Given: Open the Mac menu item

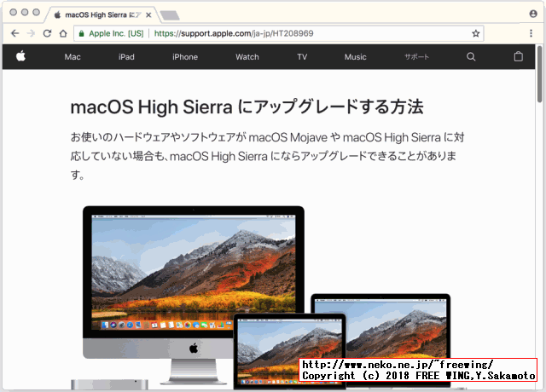Looking at the screenshot, I should tap(73, 57).
